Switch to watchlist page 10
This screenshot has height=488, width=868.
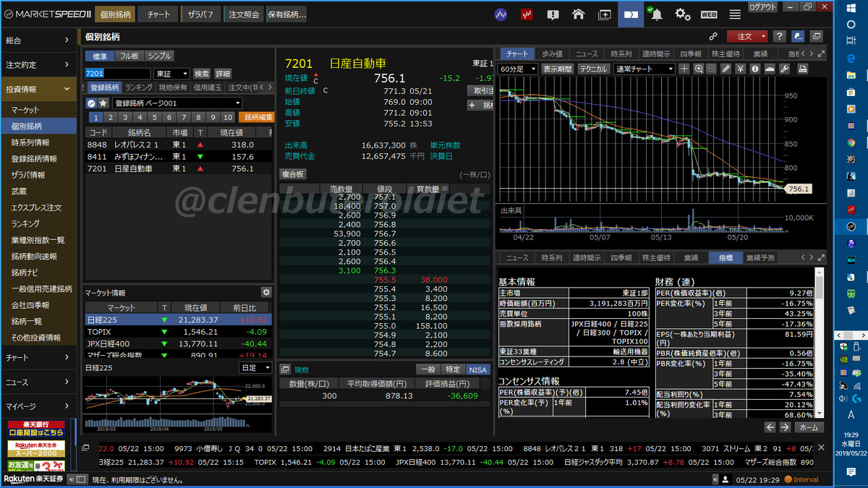click(x=229, y=117)
